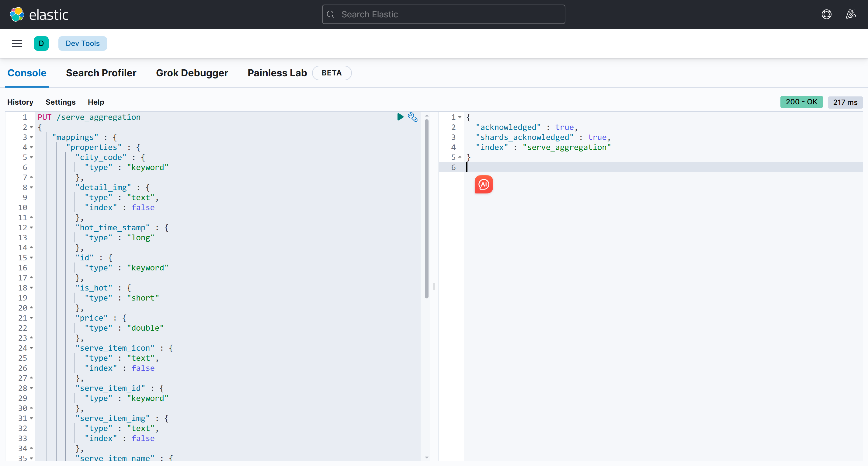Viewport: 868px width, 466px height.
Task: Click the panel resize handle between editors
Action: [434, 287]
